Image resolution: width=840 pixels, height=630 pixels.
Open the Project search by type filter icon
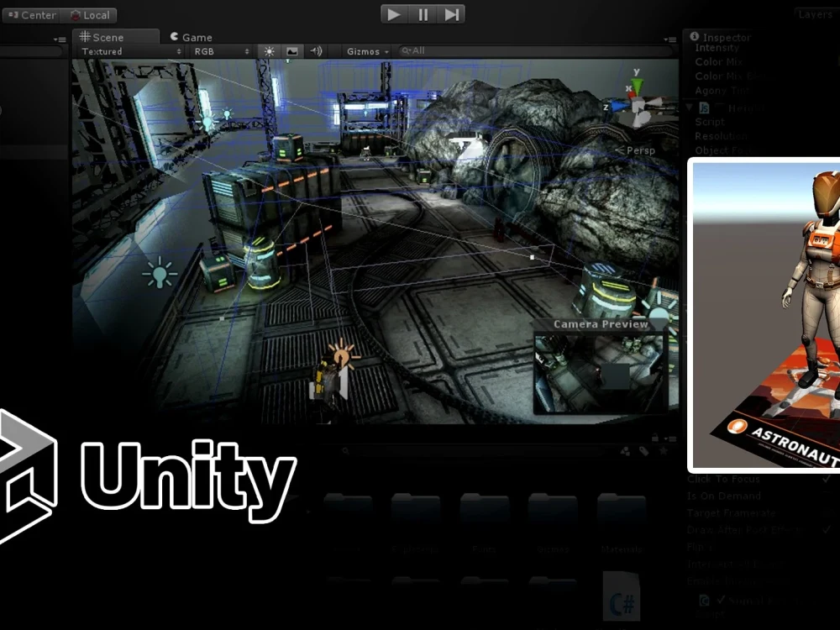(625, 451)
